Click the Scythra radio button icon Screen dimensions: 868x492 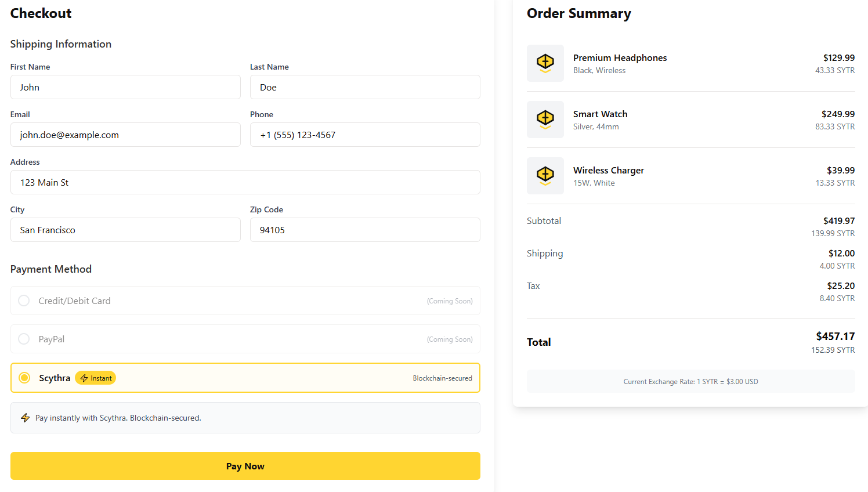[24, 378]
